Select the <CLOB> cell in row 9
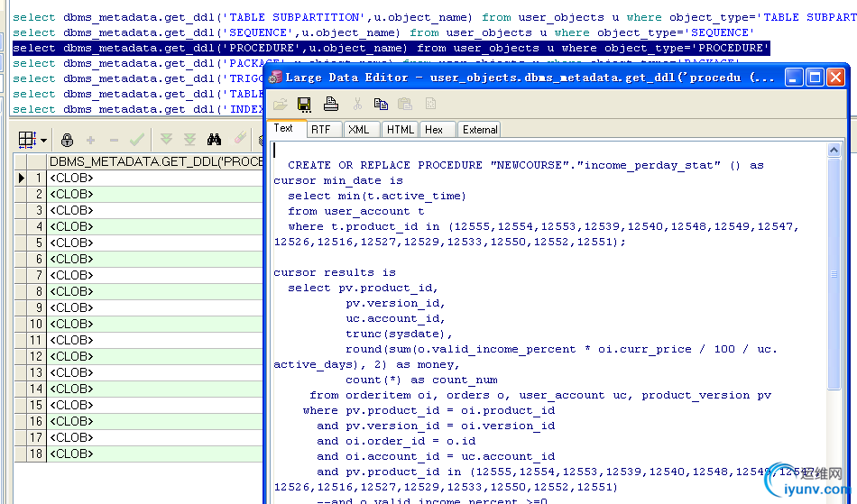The height and width of the screenshot is (504, 857). pyautogui.click(x=155, y=308)
